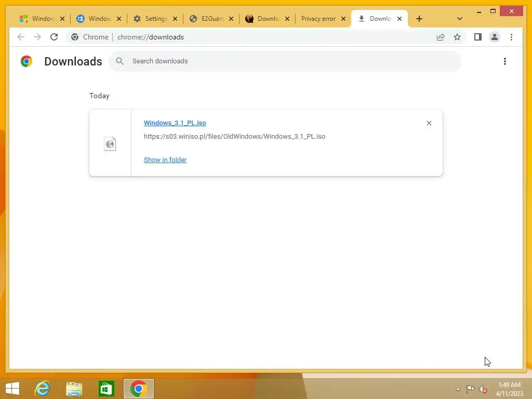Image resolution: width=532 pixels, height=399 pixels.
Task: Focus the Search downloads field
Action: pos(285,61)
